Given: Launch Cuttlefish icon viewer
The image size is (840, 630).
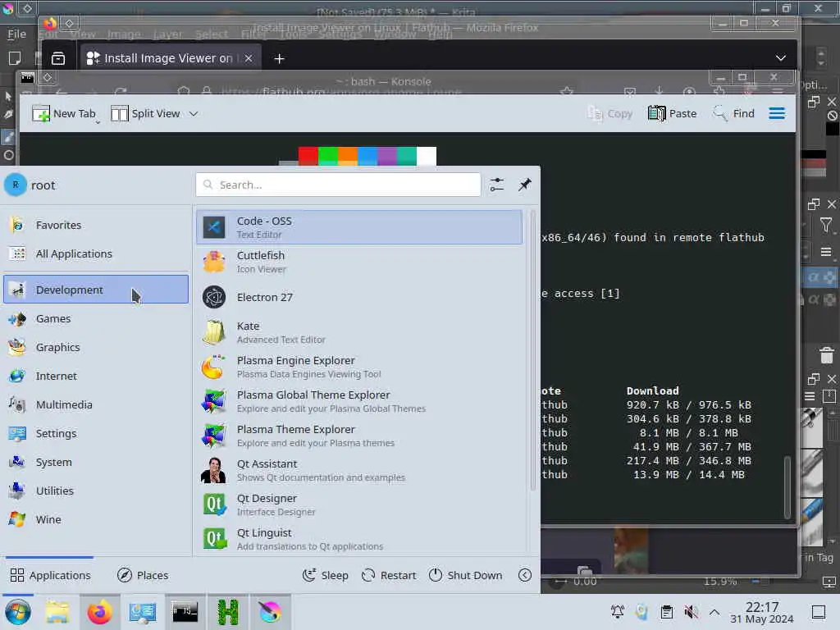Looking at the screenshot, I should tap(359, 262).
